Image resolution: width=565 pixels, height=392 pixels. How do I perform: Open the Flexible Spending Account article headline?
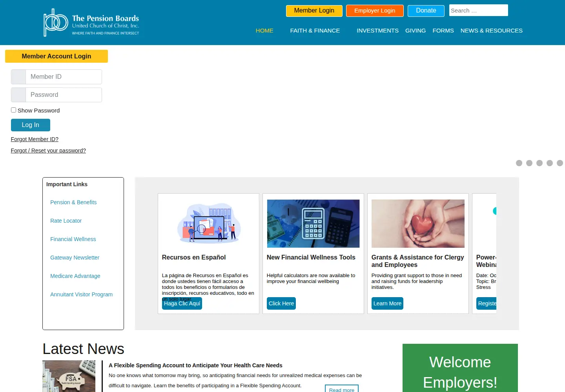195,365
